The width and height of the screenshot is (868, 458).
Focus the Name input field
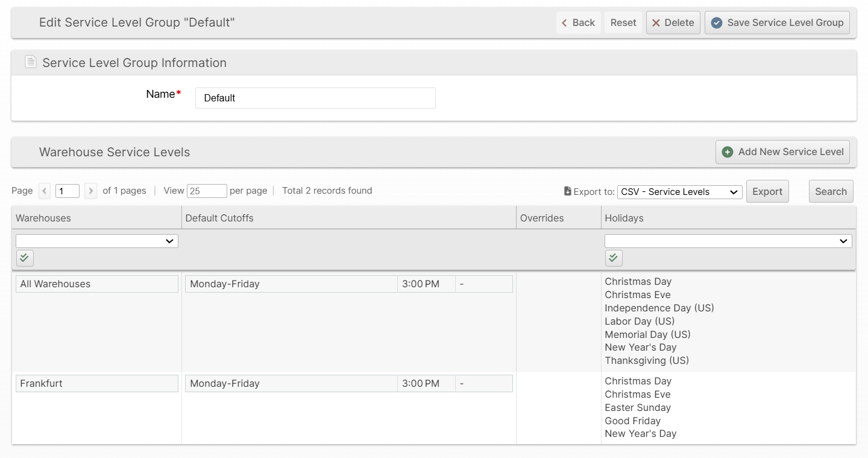click(x=315, y=98)
